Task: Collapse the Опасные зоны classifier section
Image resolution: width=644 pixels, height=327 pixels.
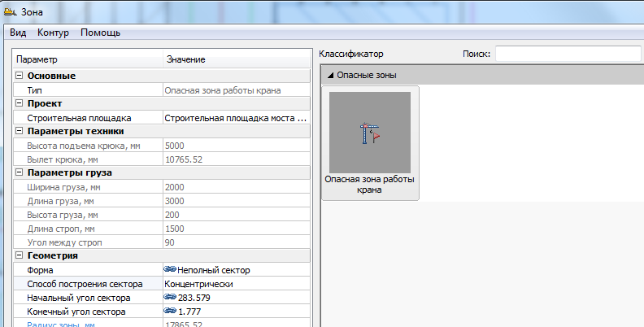Action: 330,75
